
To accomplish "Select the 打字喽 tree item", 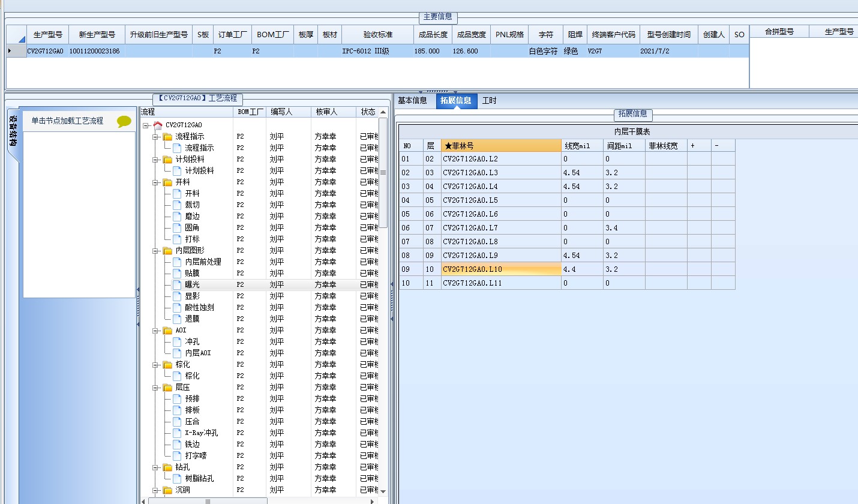I will coord(196,456).
